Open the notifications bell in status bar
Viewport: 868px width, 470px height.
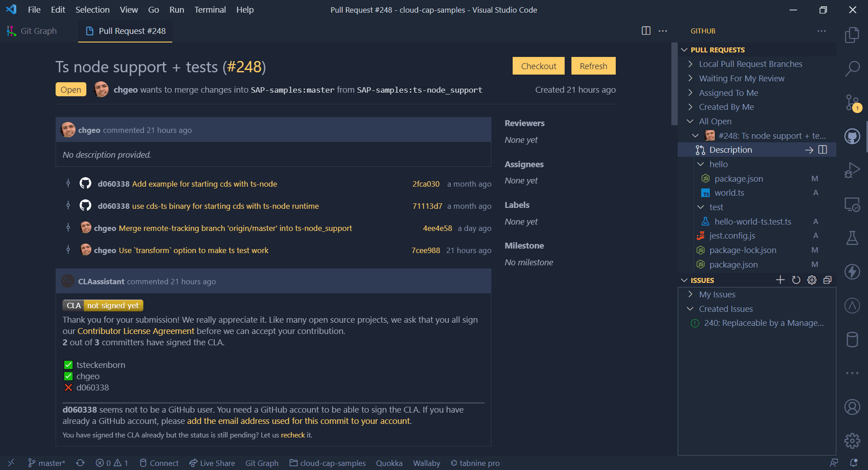(x=854, y=463)
